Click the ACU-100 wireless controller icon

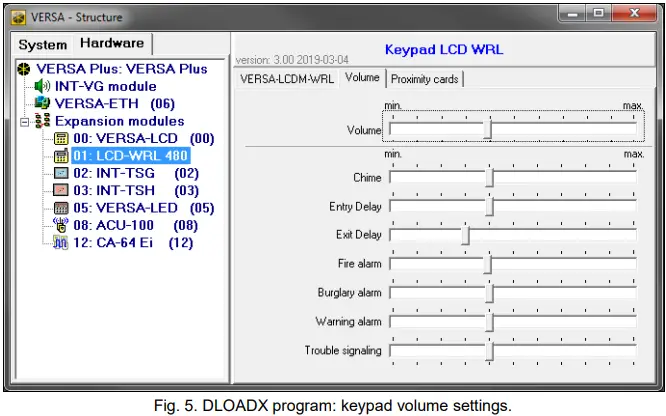[61, 225]
